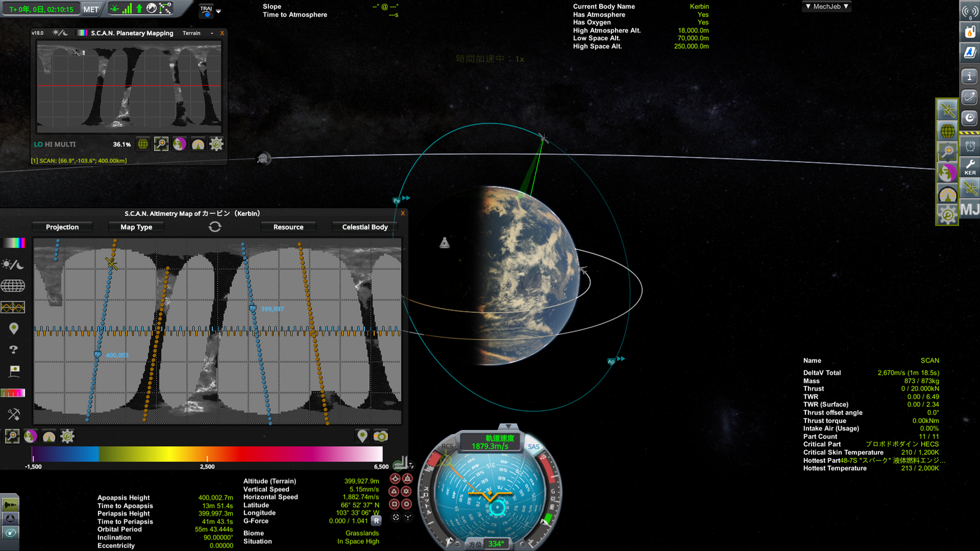Click the MET time mode button
This screenshot has height=551, width=980.
tap(91, 9)
